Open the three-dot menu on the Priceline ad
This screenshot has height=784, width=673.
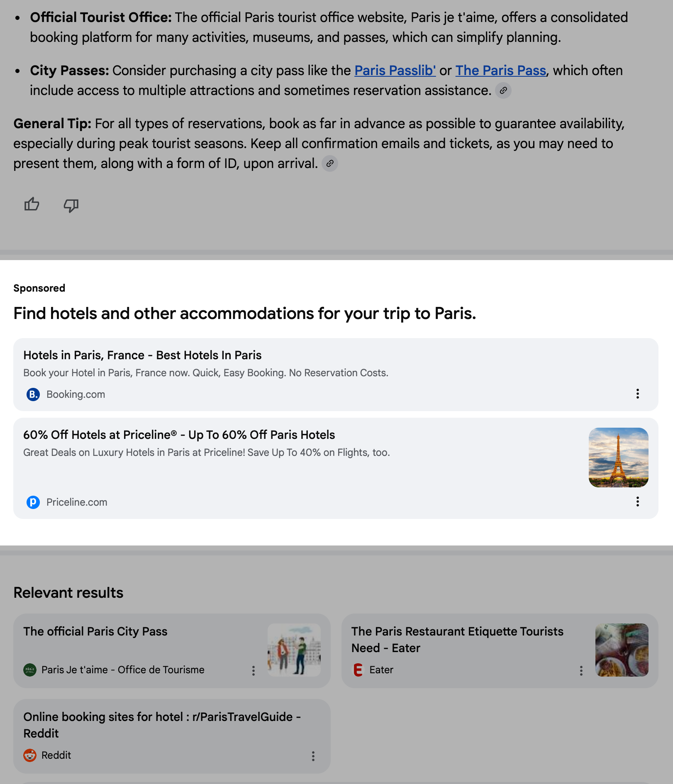(637, 502)
